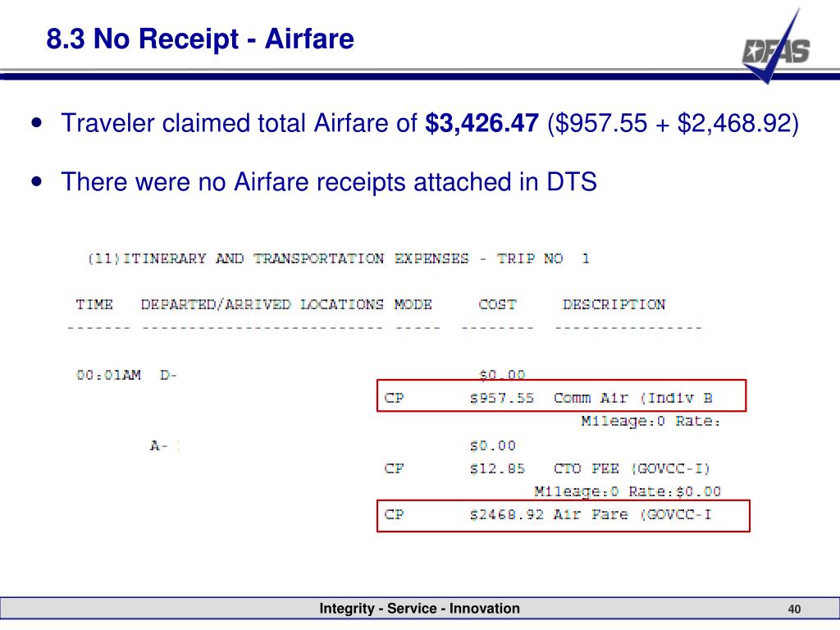Click the DESCRIPTION column header
The height and width of the screenshot is (630, 840).
[x=614, y=304]
